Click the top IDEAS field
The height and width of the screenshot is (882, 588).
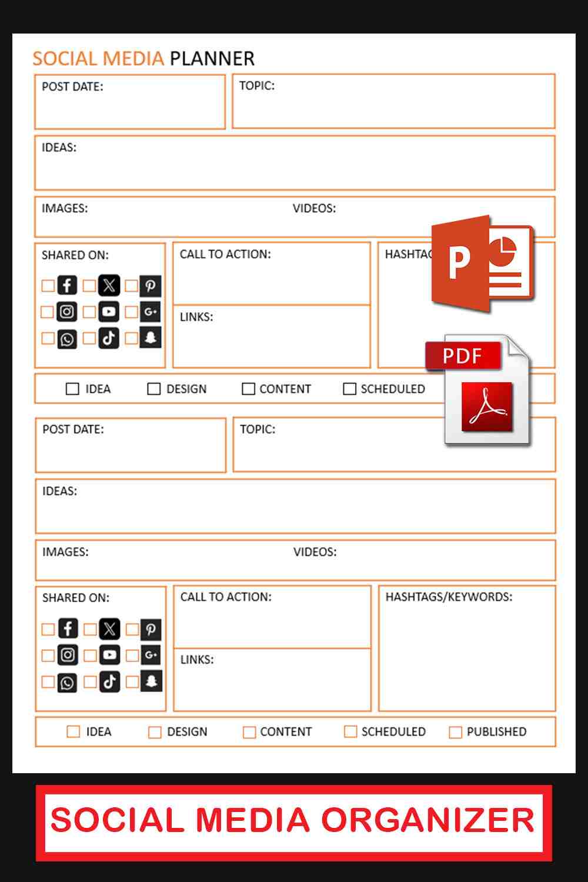[295, 163]
